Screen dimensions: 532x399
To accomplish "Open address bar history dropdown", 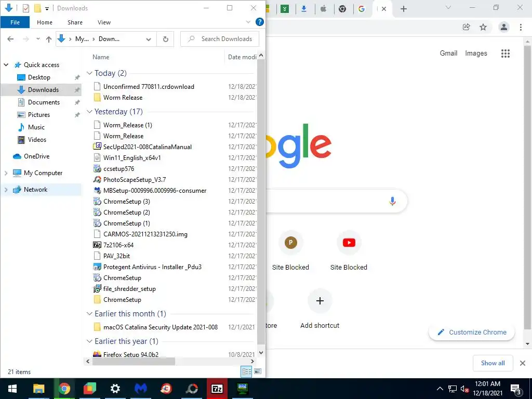I will pos(148,39).
